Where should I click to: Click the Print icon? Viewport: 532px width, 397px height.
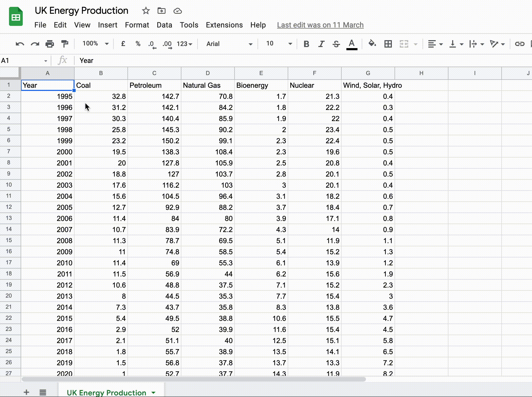click(x=49, y=44)
